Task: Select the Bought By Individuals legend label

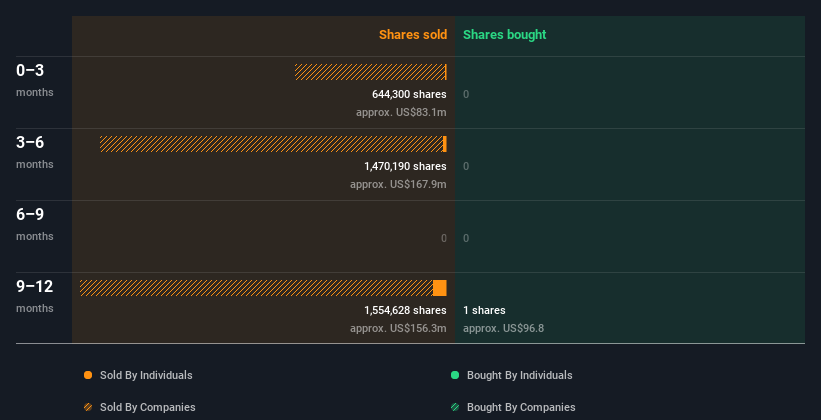Action: 520,375
